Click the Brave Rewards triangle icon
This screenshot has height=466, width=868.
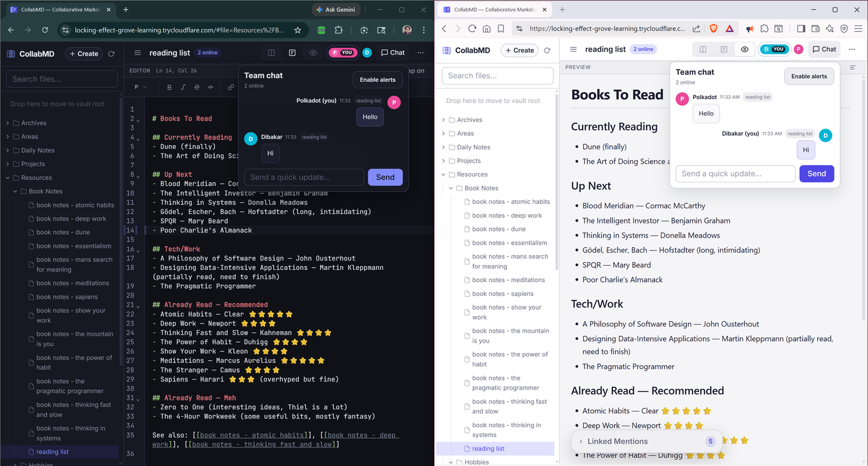tap(730, 28)
